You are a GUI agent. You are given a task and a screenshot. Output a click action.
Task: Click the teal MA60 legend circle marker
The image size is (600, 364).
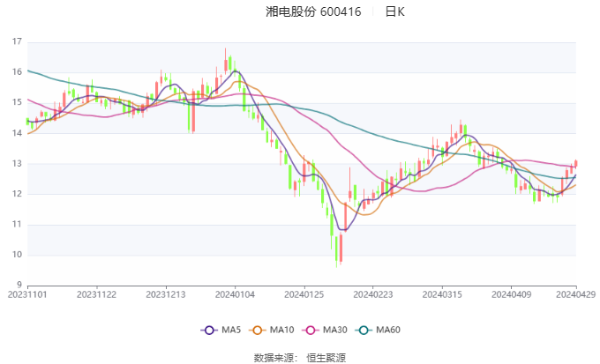364,331
